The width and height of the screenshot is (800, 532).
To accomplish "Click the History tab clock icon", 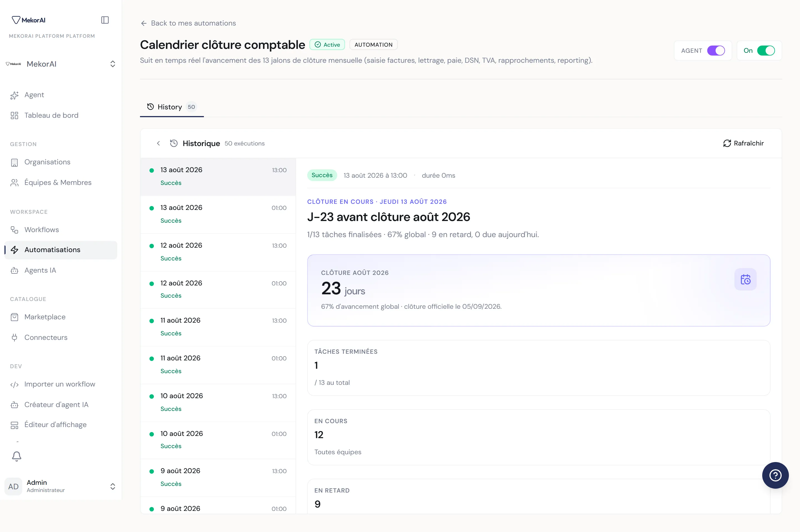I will coord(150,107).
